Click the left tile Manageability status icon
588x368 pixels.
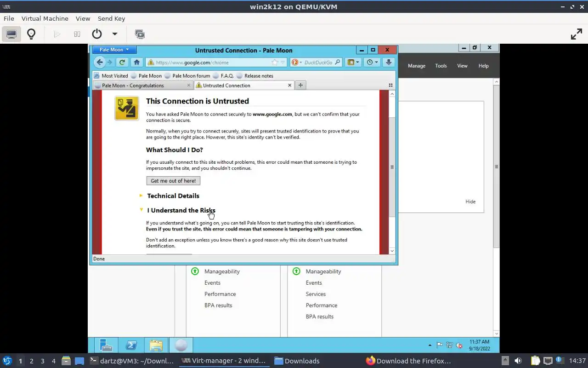[195, 271]
